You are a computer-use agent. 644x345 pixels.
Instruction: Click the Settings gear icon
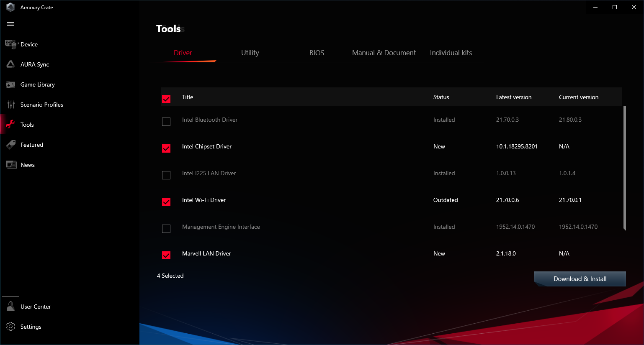click(11, 327)
